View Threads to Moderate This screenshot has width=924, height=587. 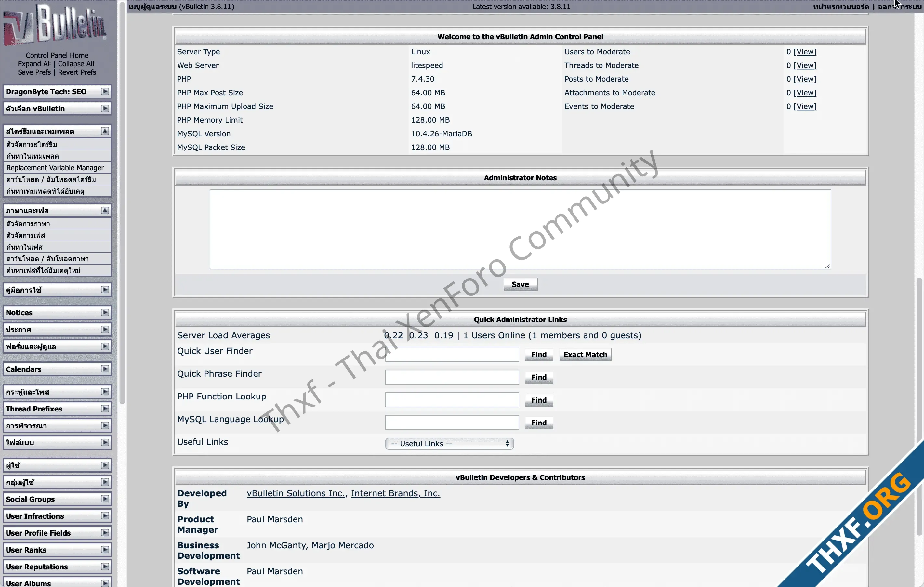click(x=805, y=65)
